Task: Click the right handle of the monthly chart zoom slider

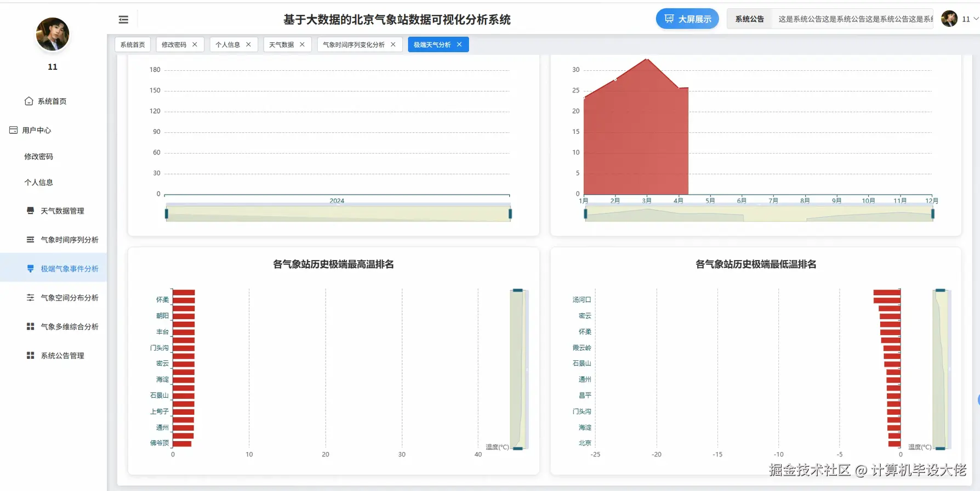Action: click(933, 213)
